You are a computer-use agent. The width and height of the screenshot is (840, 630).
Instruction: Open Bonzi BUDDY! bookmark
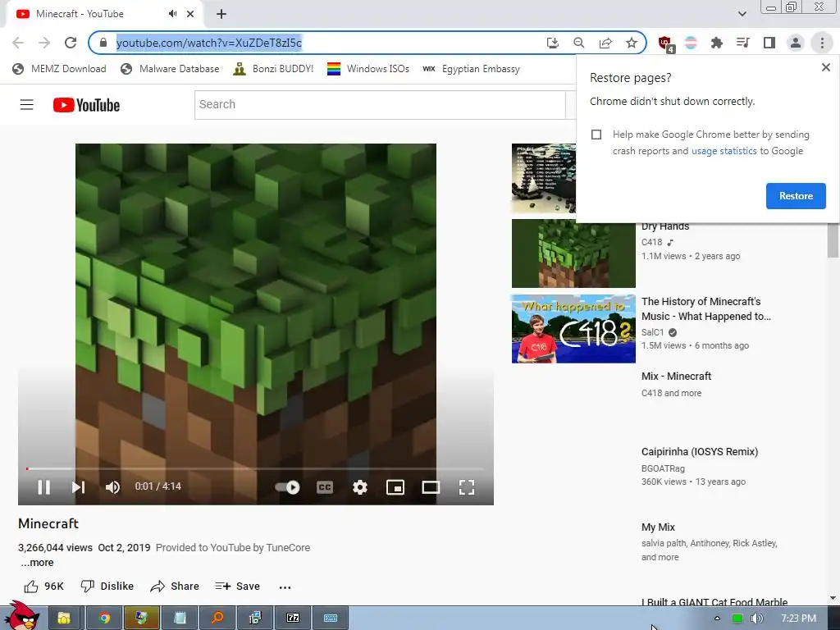tap(274, 69)
